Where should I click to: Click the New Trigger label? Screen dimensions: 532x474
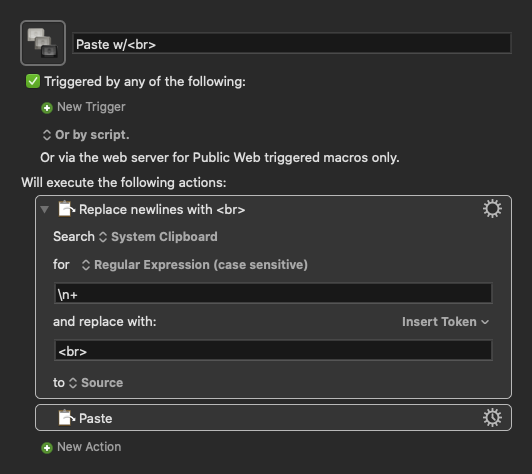pyautogui.click(x=91, y=107)
